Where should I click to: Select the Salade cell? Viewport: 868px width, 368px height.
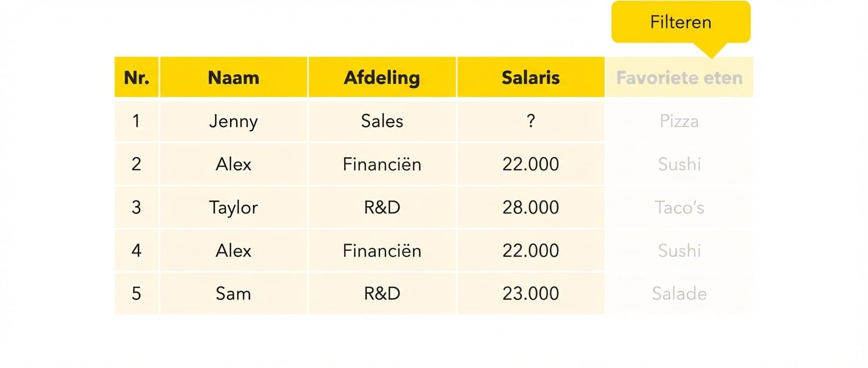pos(679,294)
